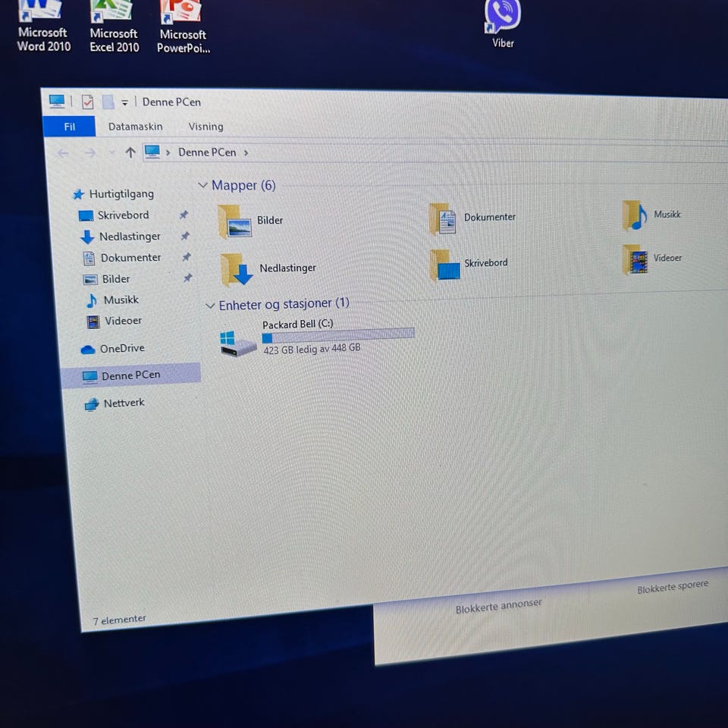Select the Musikk folder icon in Mapper
Viewport: 728px width, 728px height.
pyautogui.click(x=635, y=215)
